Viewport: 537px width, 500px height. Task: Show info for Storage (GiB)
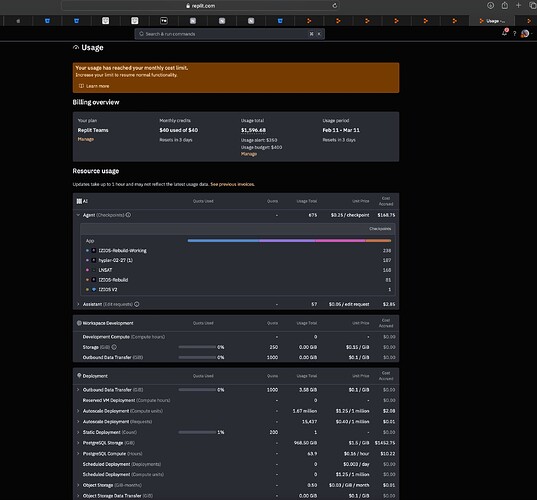114,347
